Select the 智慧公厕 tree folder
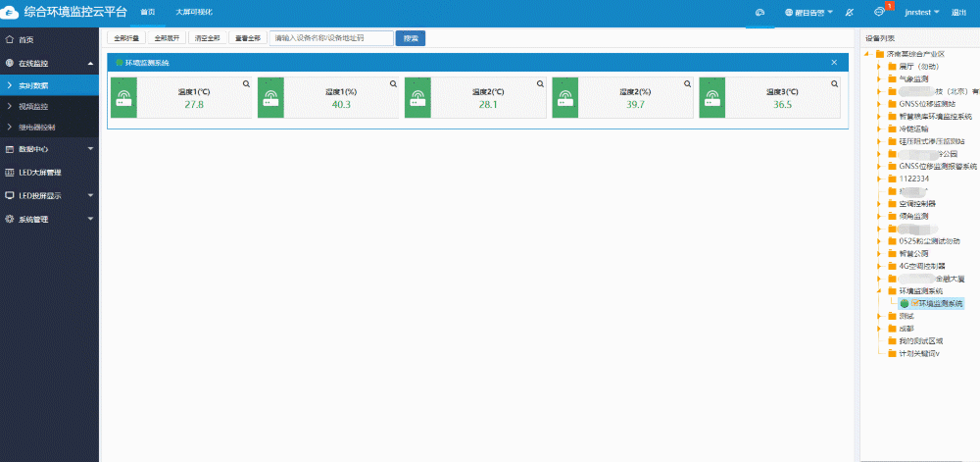The image size is (980, 462). 913,254
